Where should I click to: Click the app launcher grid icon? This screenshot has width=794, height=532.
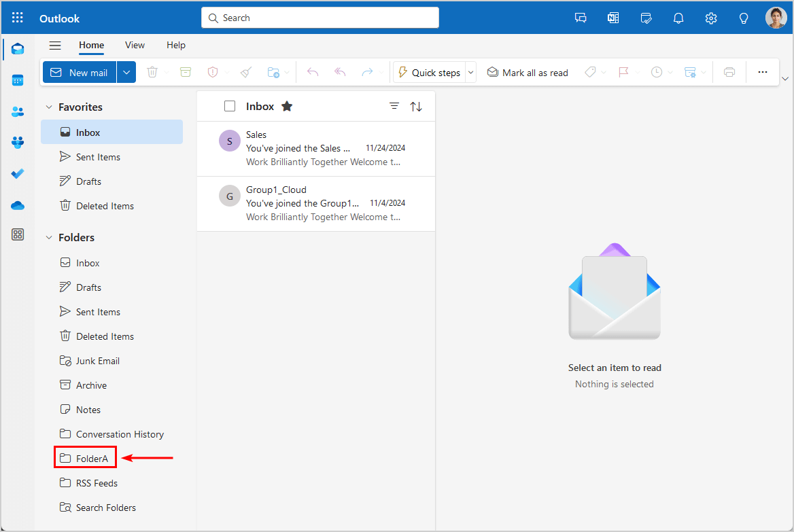click(x=18, y=18)
